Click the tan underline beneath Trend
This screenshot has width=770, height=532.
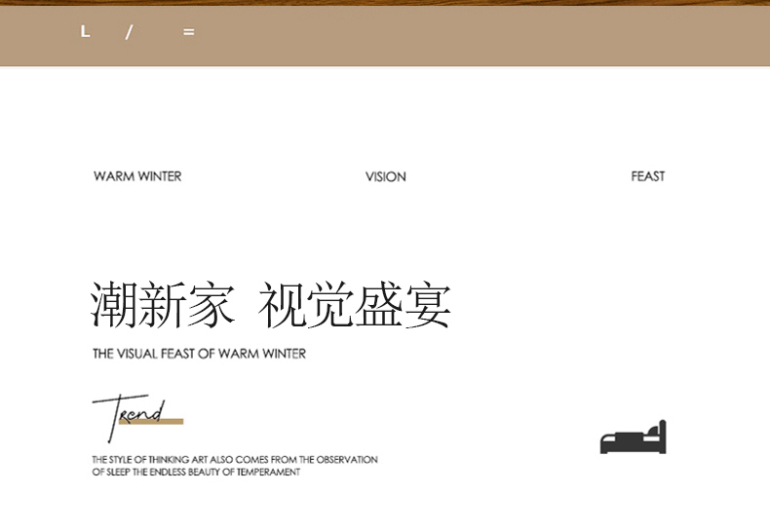pyautogui.click(x=156, y=422)
